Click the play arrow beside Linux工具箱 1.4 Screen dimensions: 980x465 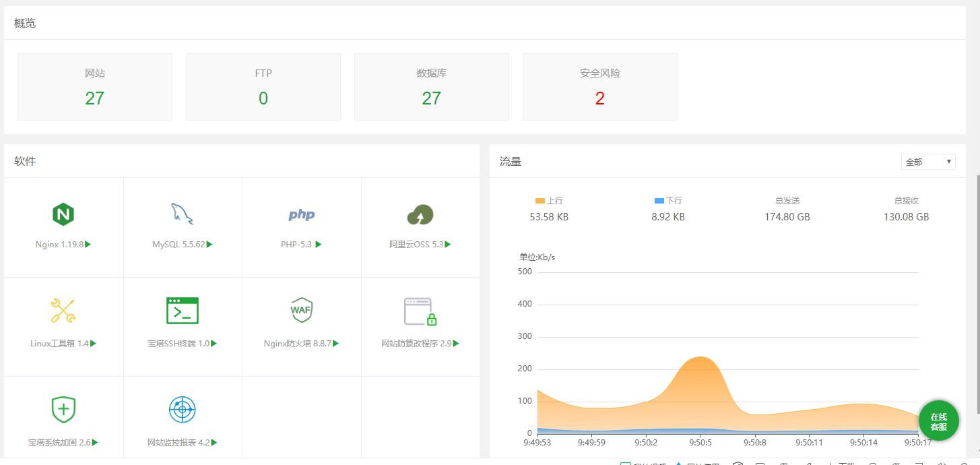click(x=93, y=344)
